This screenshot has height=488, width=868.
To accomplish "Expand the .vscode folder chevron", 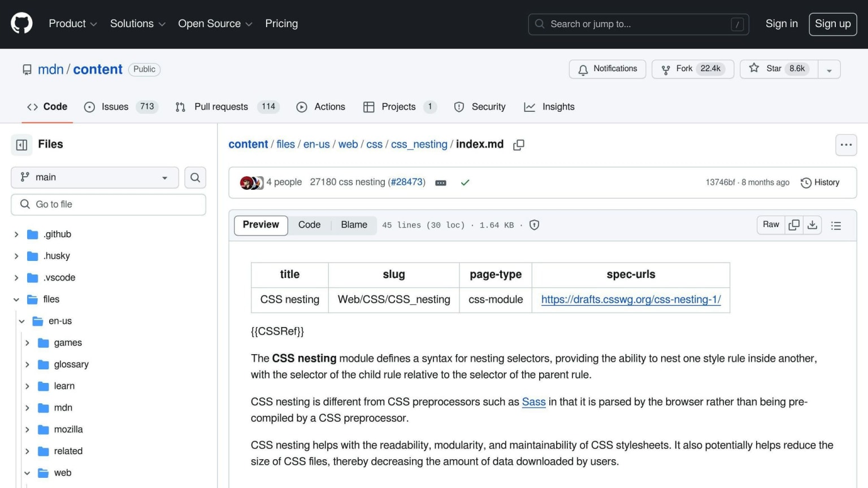I will [x=16, y=278].
